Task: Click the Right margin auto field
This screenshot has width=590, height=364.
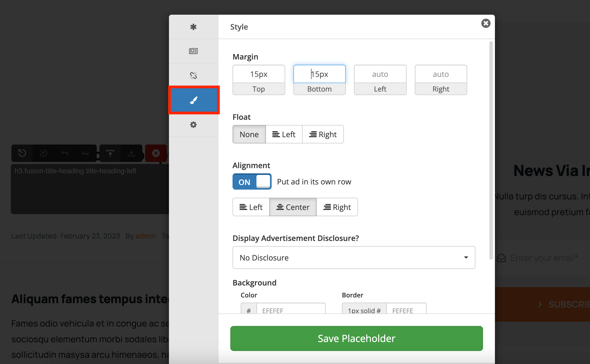Action: pos(441,74)
